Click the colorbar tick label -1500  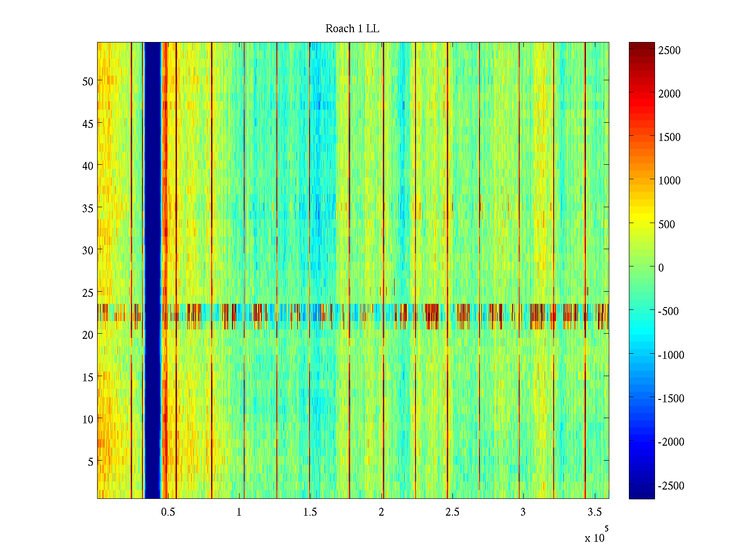click(671, 399)
